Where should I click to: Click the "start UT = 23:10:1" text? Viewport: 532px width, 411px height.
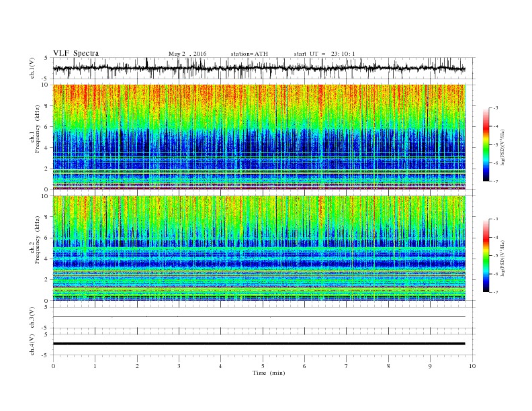[x=324, y=54]
